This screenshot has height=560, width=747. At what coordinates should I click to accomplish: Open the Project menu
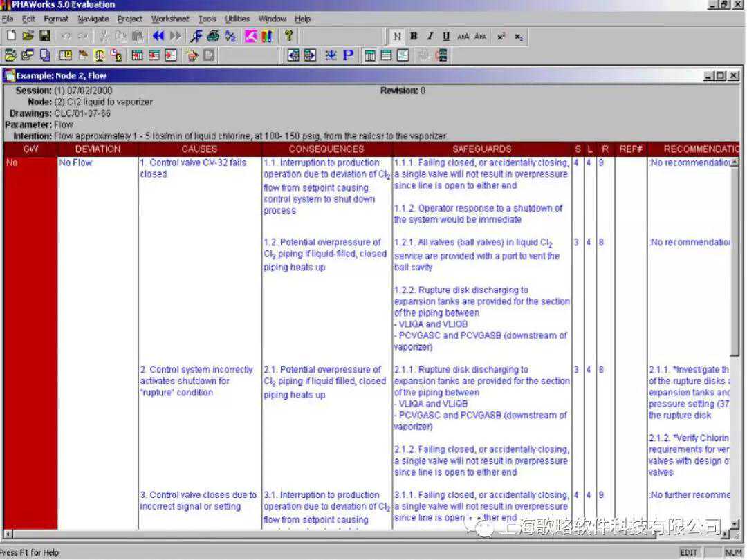(x=130, y=19)
